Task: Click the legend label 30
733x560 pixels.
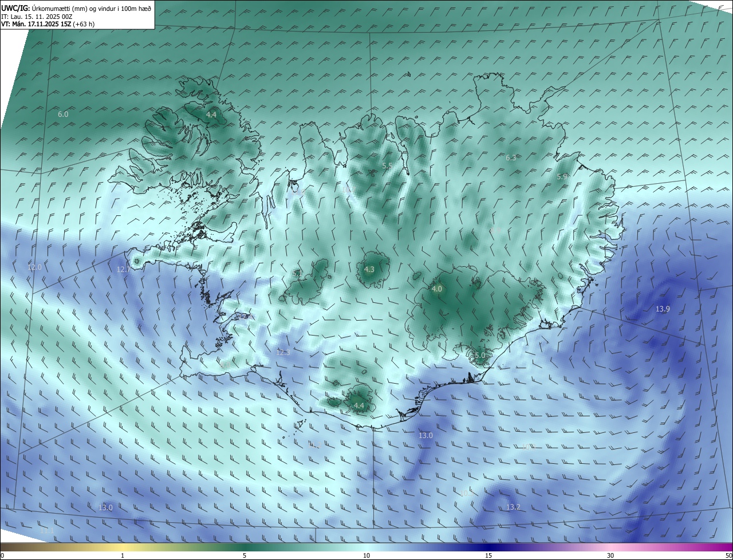Action: [610, 555]
